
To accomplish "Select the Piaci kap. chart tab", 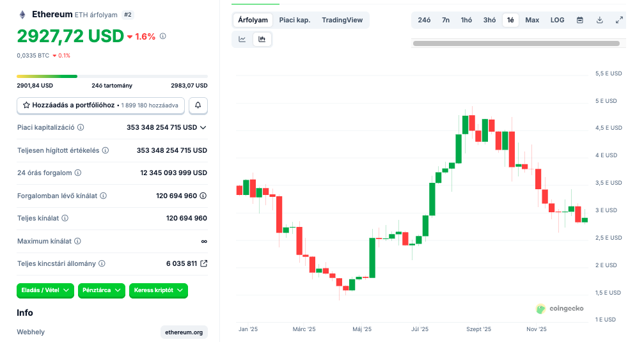I will [x=294, y=20].
